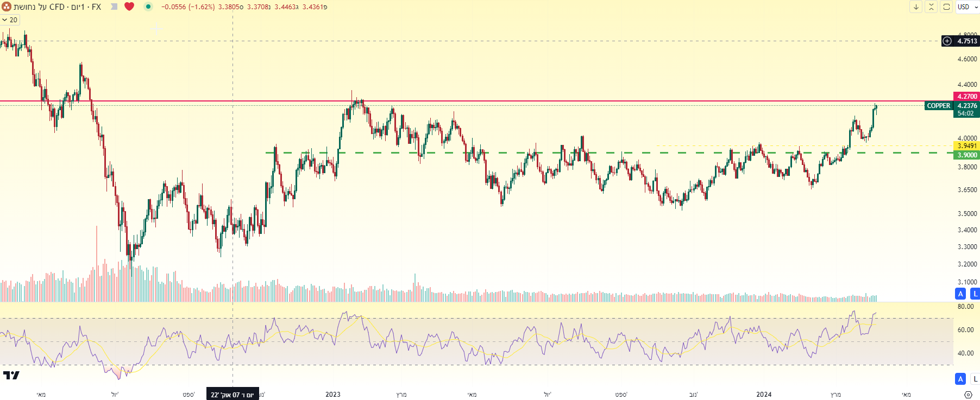Click the COPPER symbol price label

click(x=938, y=106)
